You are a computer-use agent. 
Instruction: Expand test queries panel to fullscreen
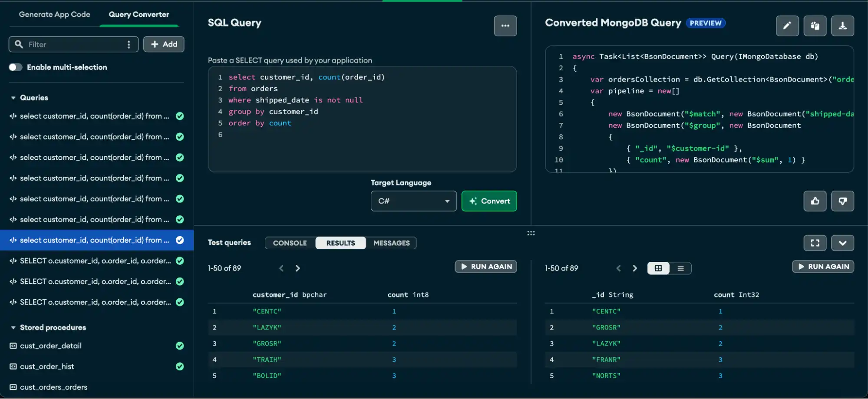(815, 243)
